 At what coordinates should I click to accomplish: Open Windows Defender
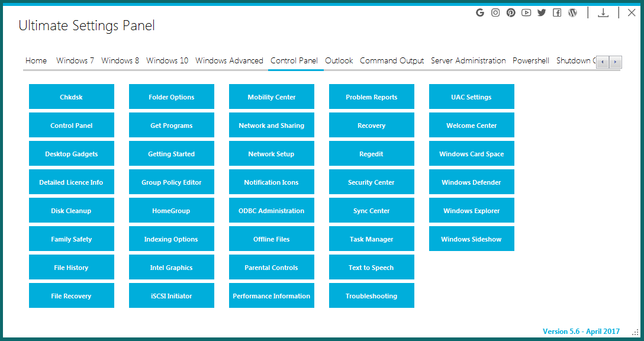click(471, 182)
